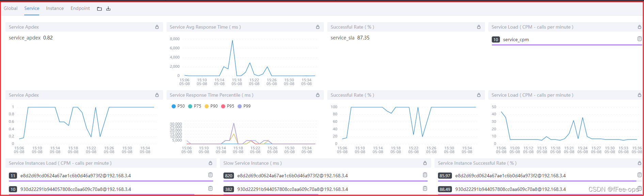
Task: Click the 10 badge beside service_cpm
Action: point(496,39)
